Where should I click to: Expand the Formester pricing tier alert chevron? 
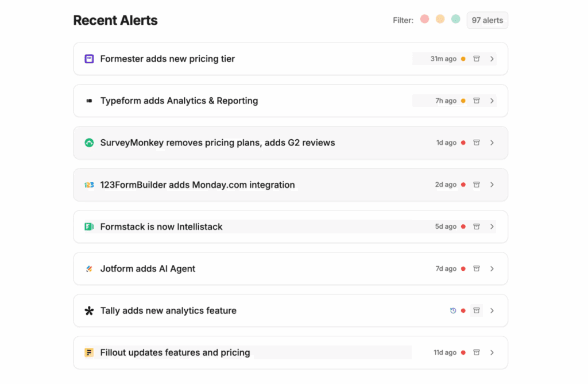coord(492,59)
